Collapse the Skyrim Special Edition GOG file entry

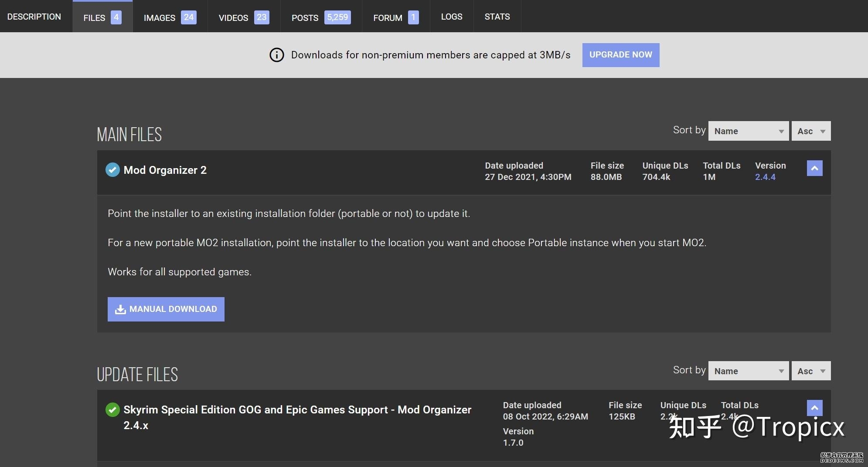tap(814, 408)
